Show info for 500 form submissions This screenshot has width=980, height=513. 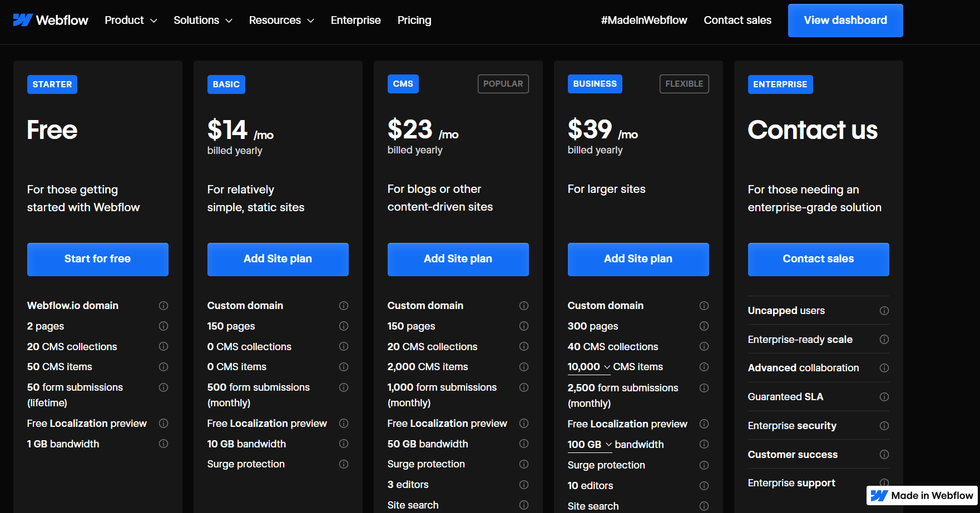(x=344, y=387)
